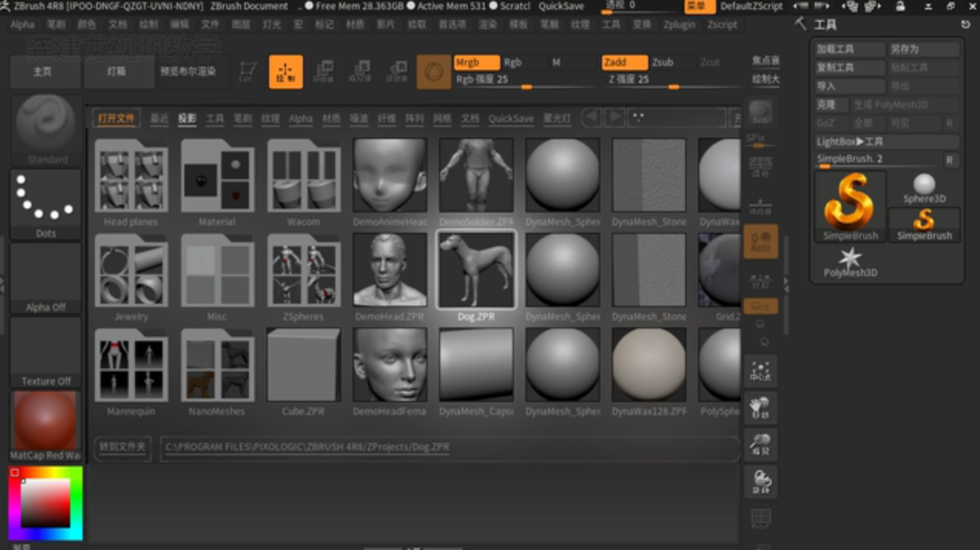Screen dimensions: 980x550
Task: Click the Tool palette hammer icon
Action: tap(800, 24)
